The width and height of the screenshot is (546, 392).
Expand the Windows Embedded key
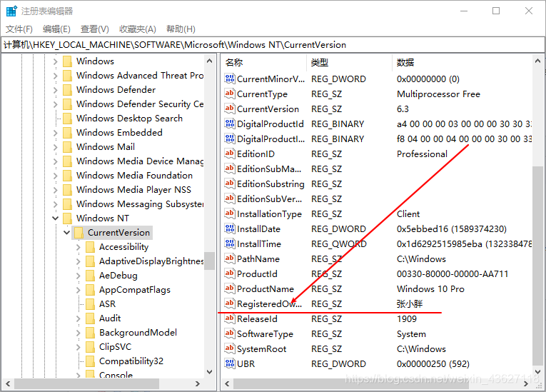click(55, 133)
